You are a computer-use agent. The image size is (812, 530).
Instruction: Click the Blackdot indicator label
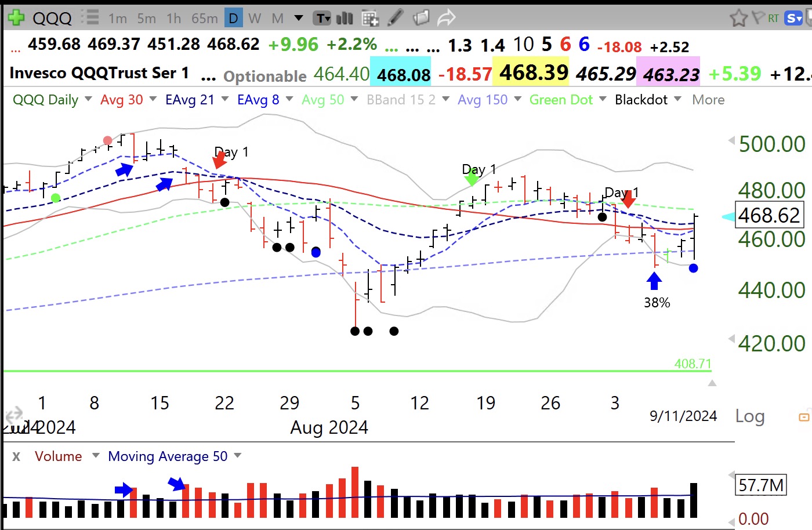click(641, 100)
